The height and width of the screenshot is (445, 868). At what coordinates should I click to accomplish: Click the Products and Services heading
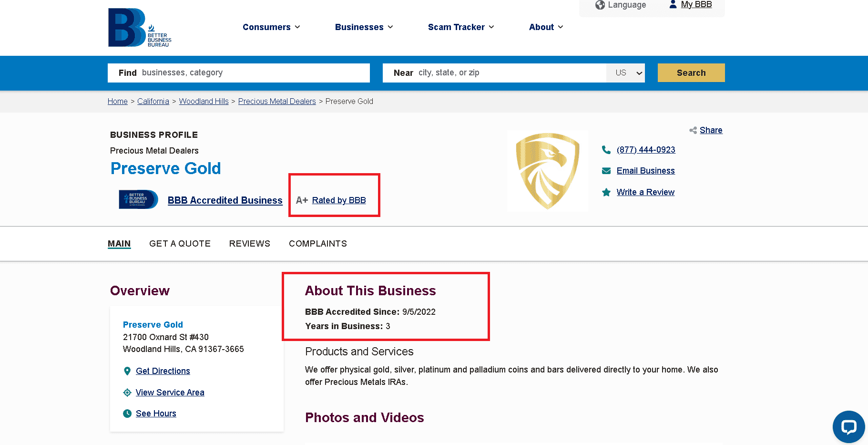pos(359,352)
